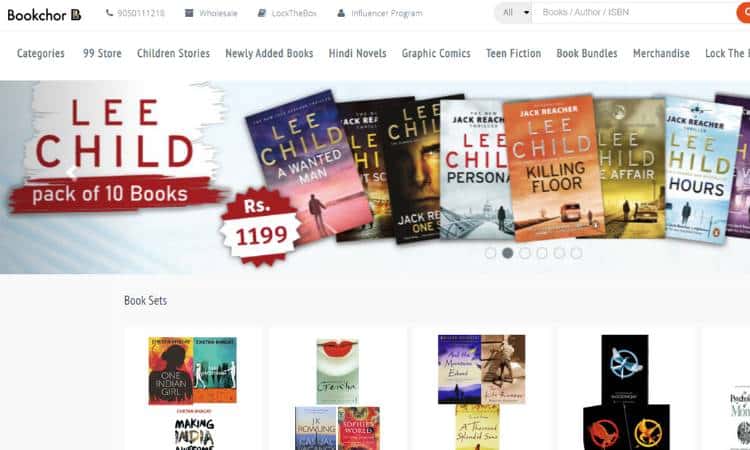This screenshot has height=450, width=750.
Task: Visit the Teen Fiction link
Action: 513,53
